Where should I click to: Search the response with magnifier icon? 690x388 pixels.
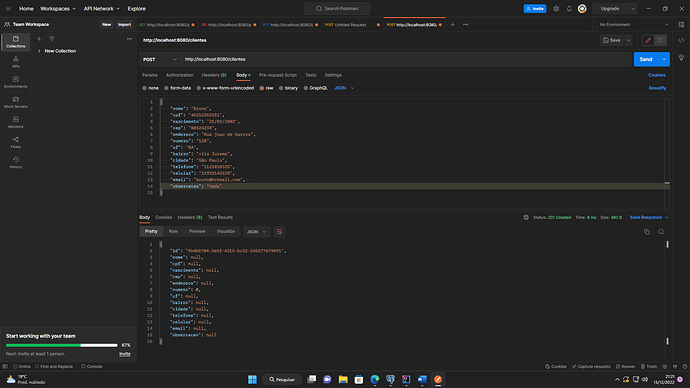click(x=661, y=232)
